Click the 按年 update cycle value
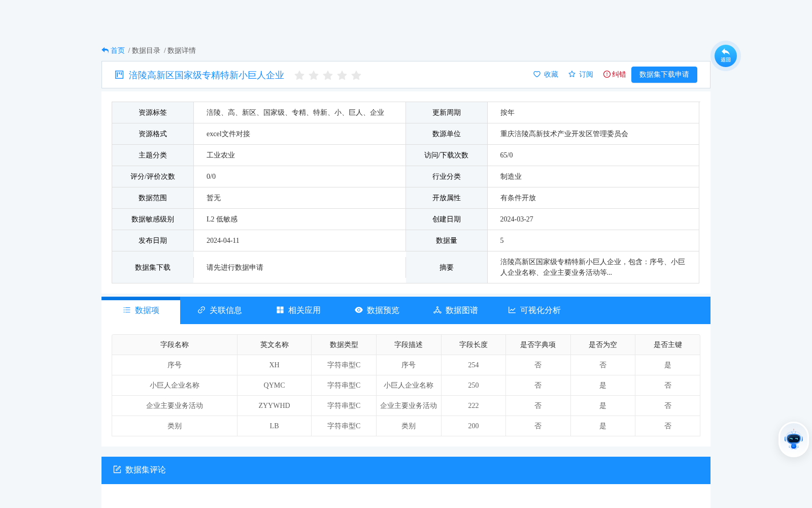 pyautogui.click(x=507, y=112)
